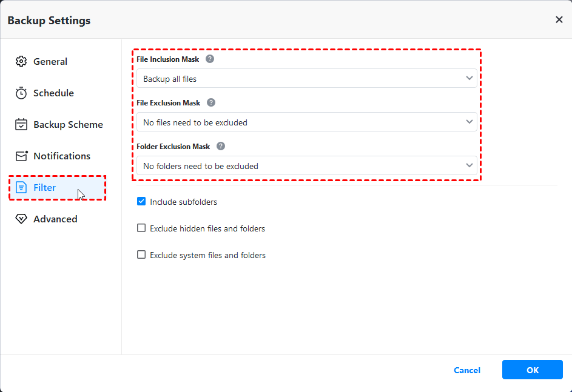Click the Backup Scheme calendar icon
Screen dimensions: 572x392
tap(21, 125)
